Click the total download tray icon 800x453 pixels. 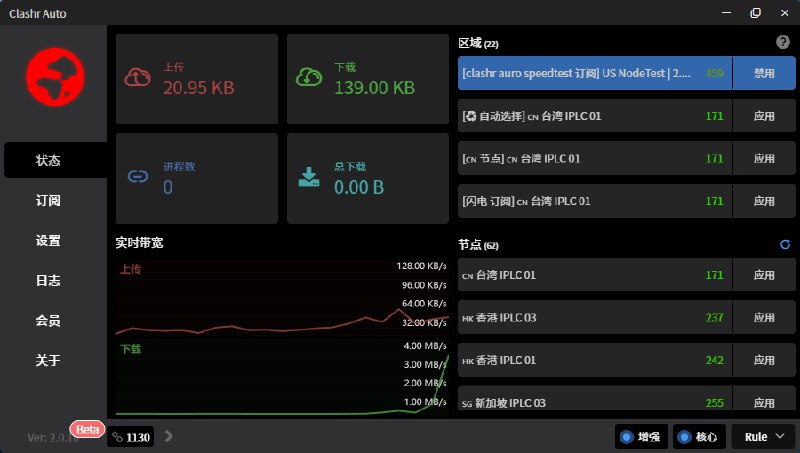pos(309,177)
